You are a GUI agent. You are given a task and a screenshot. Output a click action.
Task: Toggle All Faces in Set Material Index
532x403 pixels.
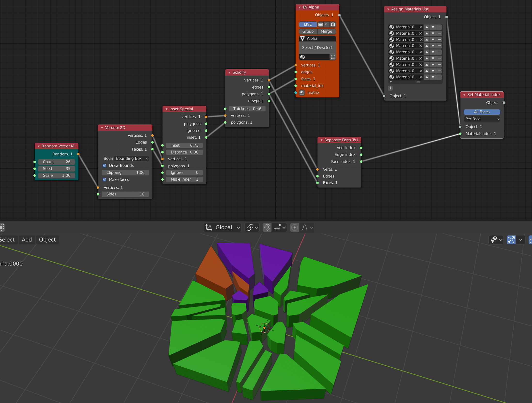tap(482, 112)
